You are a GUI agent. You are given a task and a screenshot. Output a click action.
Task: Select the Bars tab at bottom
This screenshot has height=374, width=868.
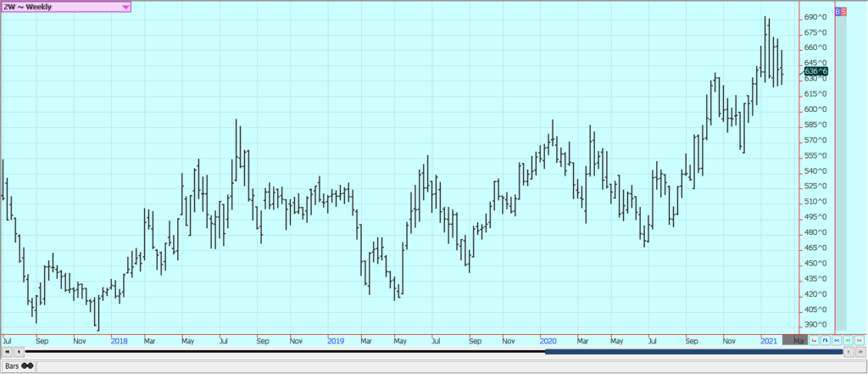[19, 366]
